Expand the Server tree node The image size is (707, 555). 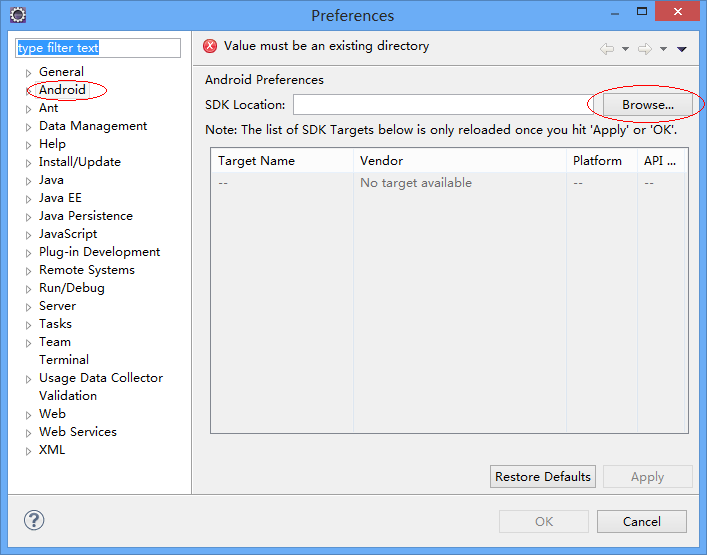click(28, 307)
